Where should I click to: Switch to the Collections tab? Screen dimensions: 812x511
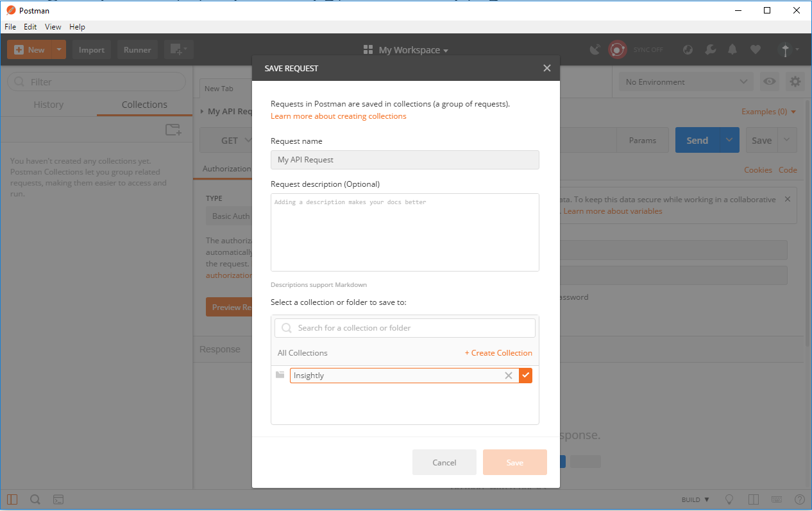coord(144,105)
